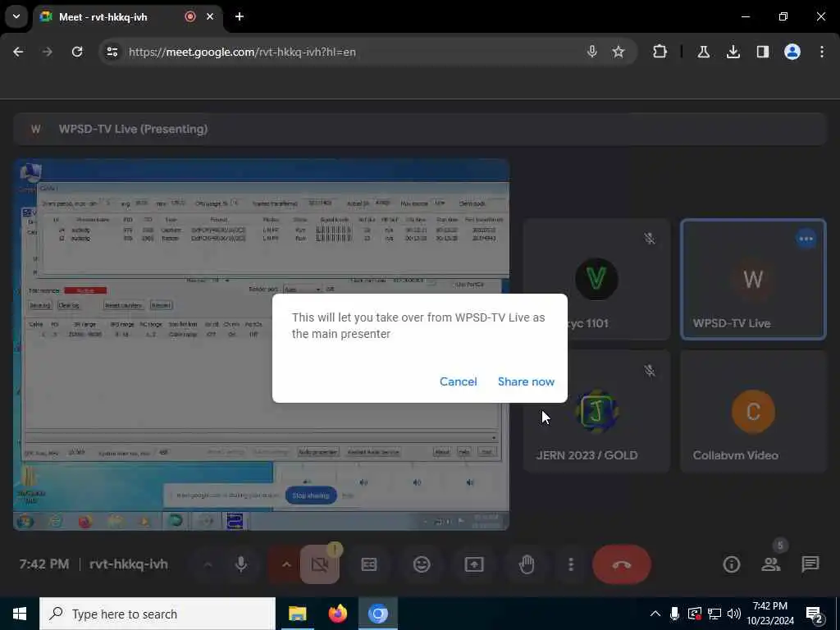Show hidden system tray icons
The height and width of the screenshot is (630, 840).
[x=655, y=614]
